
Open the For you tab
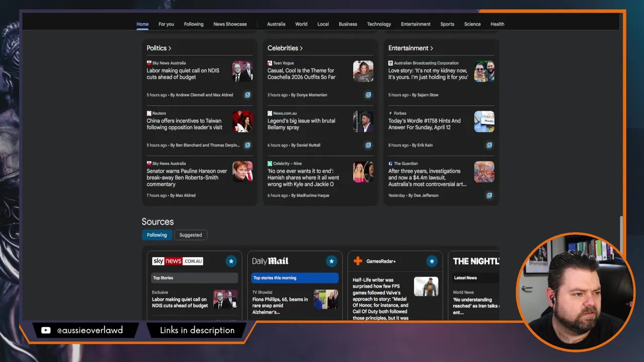(x=166, y=24)
